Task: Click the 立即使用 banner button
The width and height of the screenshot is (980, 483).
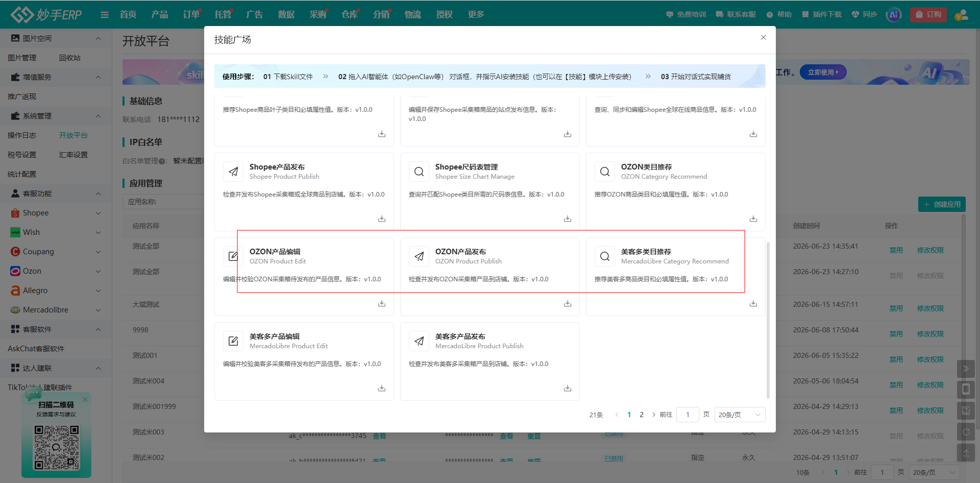Action: coord(823,72)
